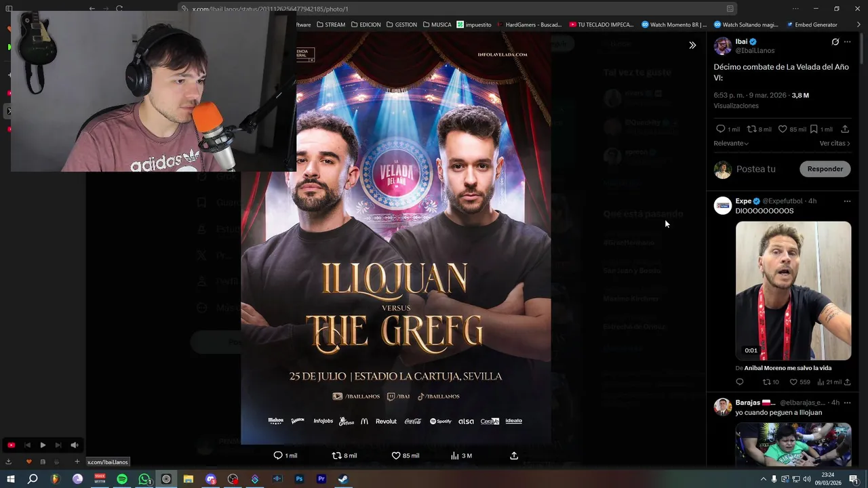868x488 pixels.
Task: Click the browser address bar URL
Action: [270, 9]
